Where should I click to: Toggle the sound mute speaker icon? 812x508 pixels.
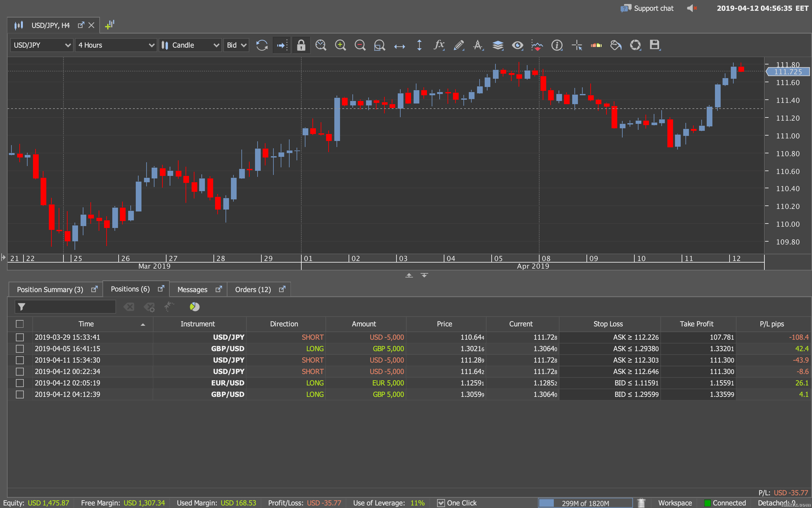[x=692, y=8]
